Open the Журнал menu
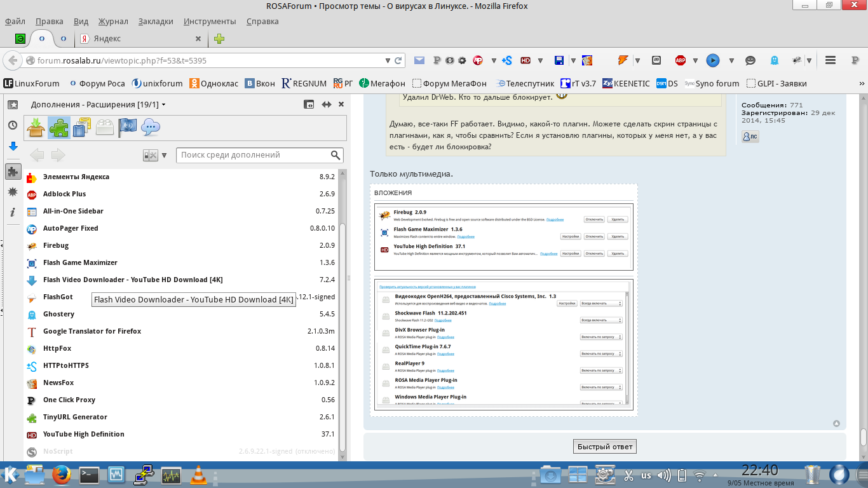This screenshot has height=488, width=868. 113,21
